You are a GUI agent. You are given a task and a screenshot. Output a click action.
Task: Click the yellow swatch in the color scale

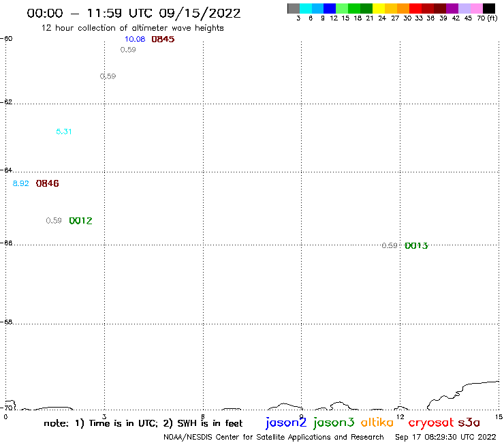[379, 9]
